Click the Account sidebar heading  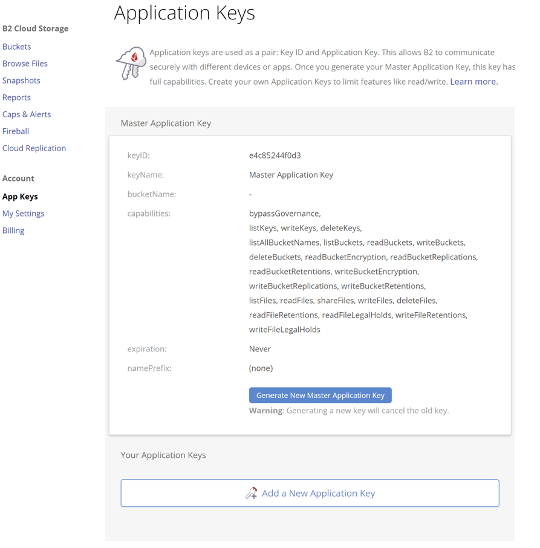[x=18, y=179]
